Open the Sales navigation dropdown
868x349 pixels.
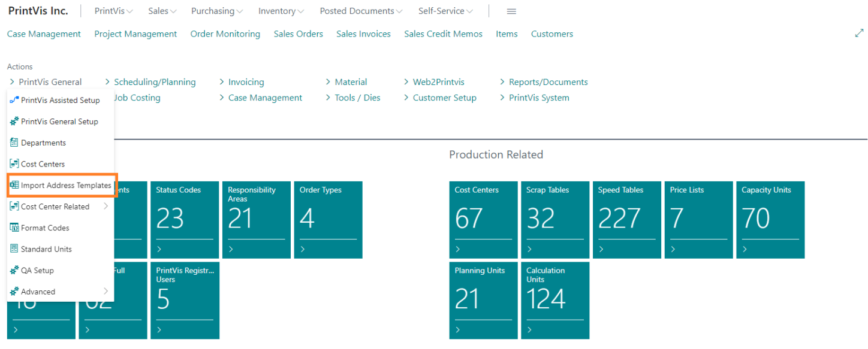tap(162, 11)
